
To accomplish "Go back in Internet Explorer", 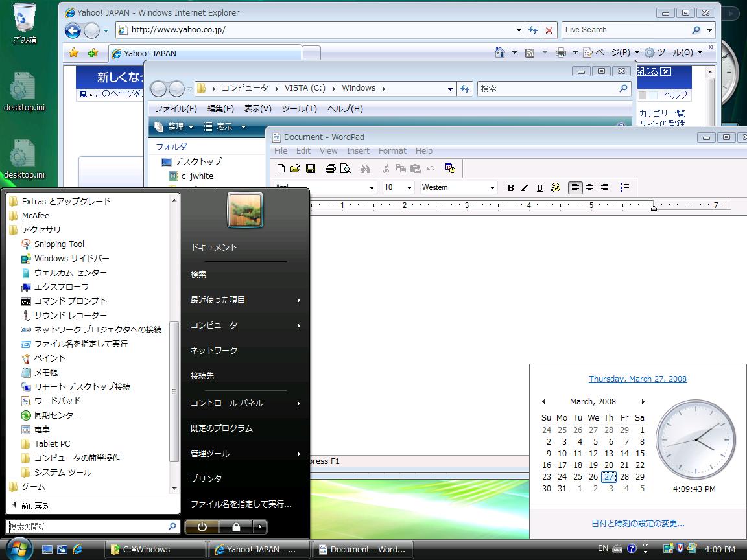I will pos(73,30).
